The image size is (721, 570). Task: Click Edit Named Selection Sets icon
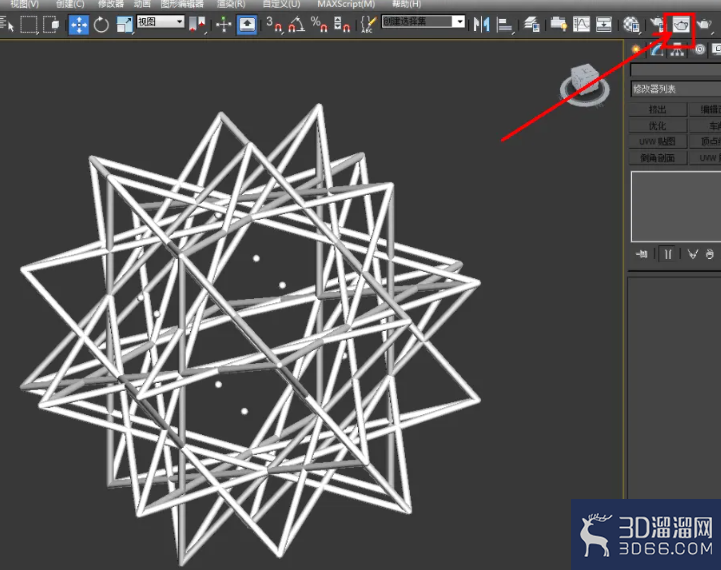point(369,24)
